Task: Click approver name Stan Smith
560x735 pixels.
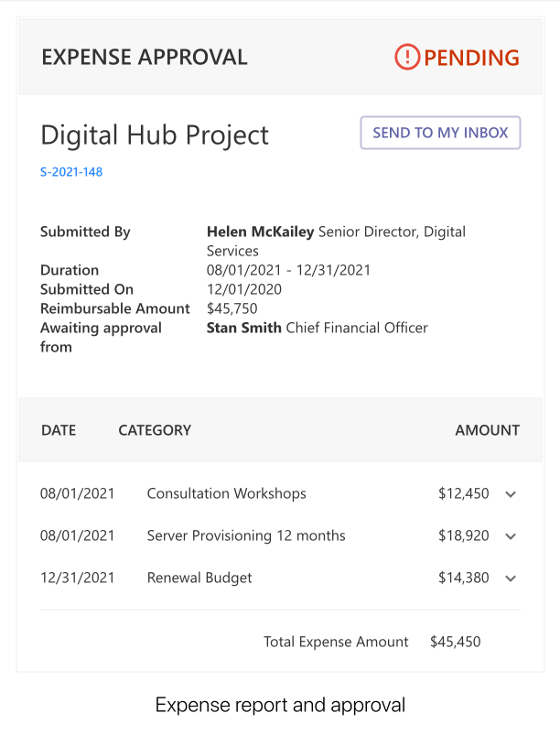Action: pyautogui.click(x=243, y=328)
